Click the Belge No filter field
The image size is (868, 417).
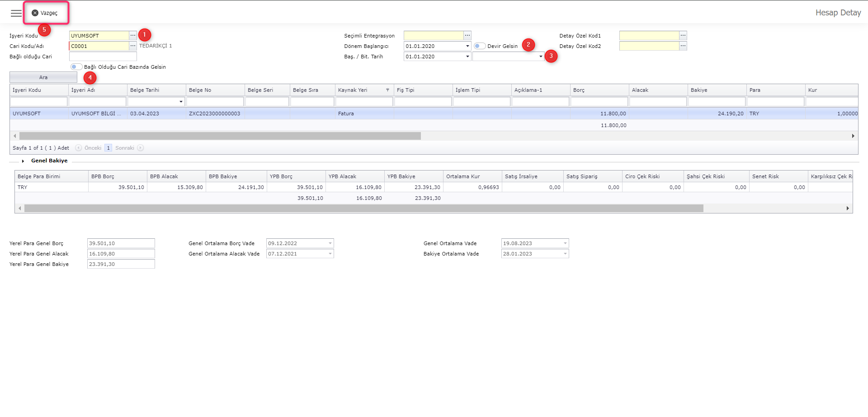click(215, 102)
